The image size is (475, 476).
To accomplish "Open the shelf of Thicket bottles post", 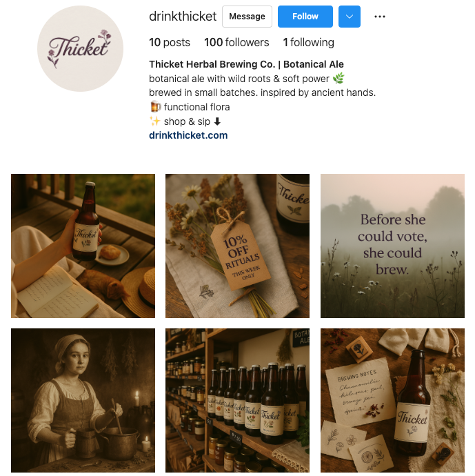I will coord(237,400).
